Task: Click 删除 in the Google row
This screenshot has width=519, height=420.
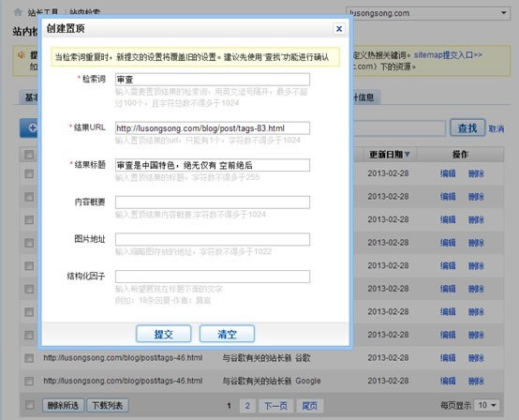Action: (476, 381)
